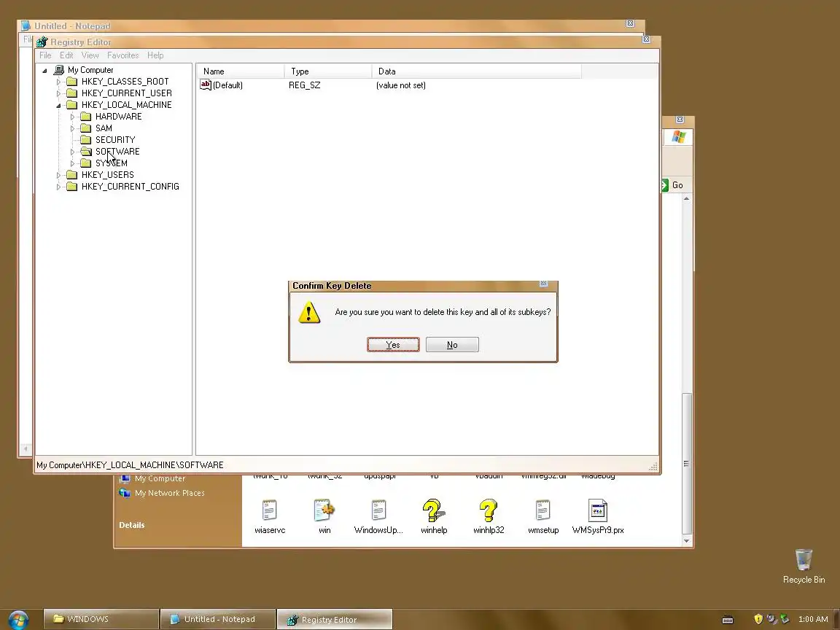
Task: Click the Notepad title bar icon
Action: [26, 26]
